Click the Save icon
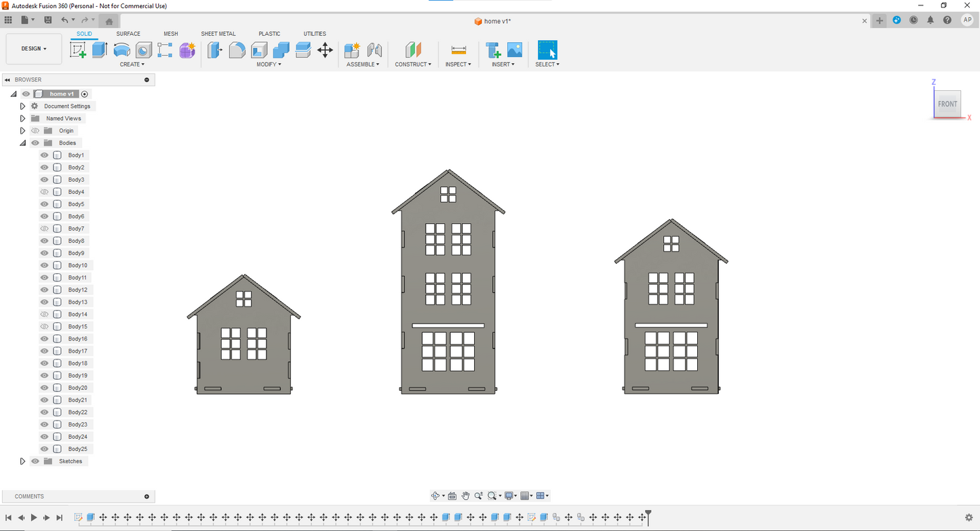980x531 pixels. [47, 20]
